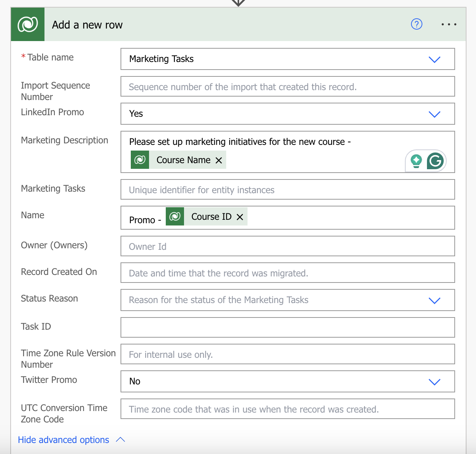Focus the empty Task ID field
The height and width of the screenshot is (454, 476).
point(287,327)
